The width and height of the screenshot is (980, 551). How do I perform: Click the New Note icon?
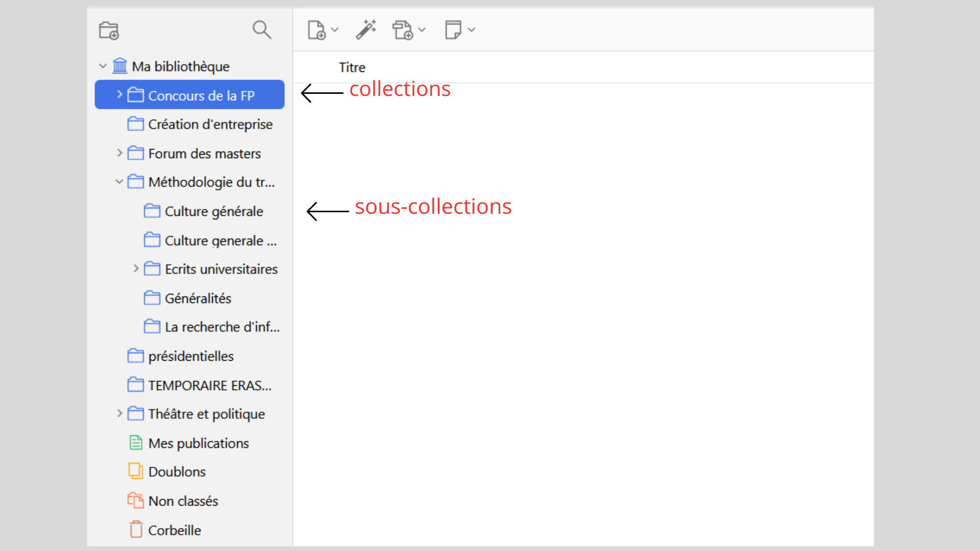[x=454, y=30]
